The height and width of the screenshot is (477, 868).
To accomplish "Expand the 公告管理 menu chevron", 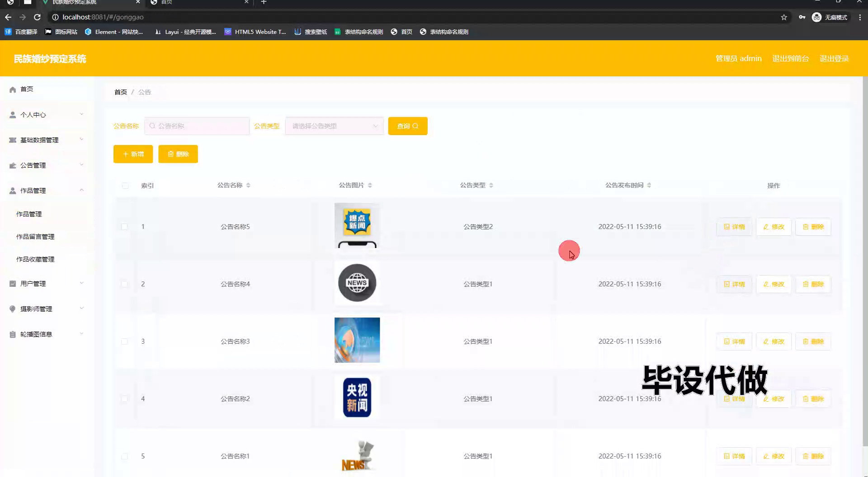I will click(82, 165).
